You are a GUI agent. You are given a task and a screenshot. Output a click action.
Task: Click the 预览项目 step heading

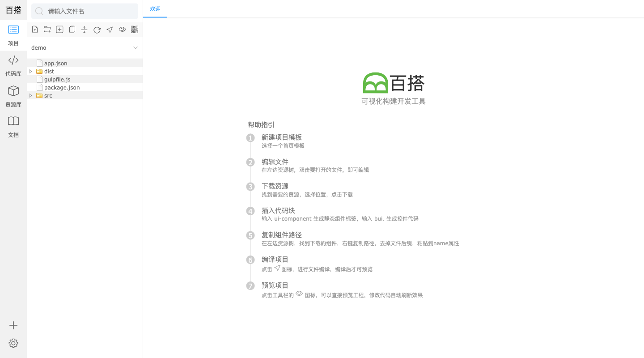275,286
